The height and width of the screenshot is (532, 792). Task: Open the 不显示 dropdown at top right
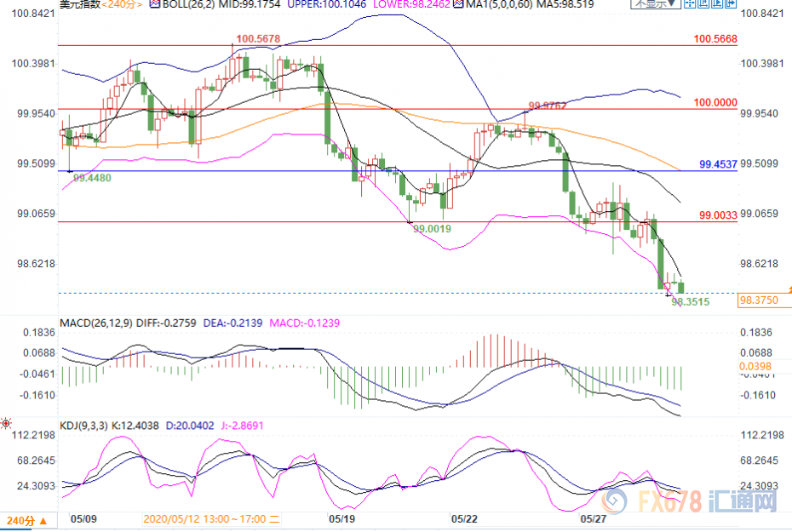pyautogui.click(x=656, y=4)
